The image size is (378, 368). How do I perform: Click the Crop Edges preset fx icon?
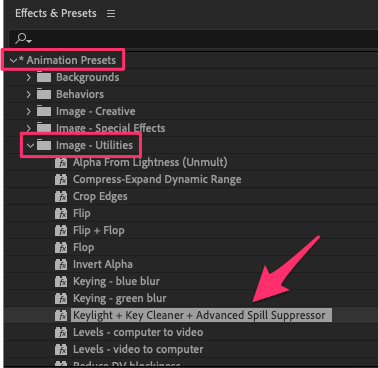(61, 196)
